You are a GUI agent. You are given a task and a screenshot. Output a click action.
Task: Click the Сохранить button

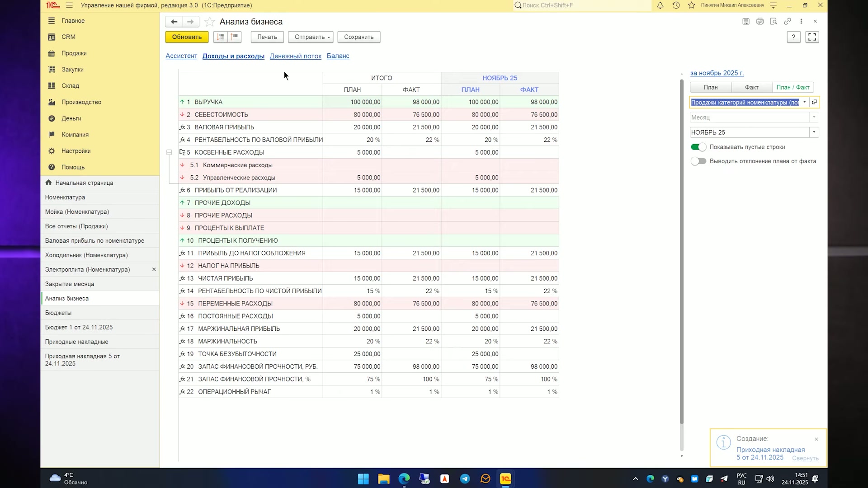359,37
